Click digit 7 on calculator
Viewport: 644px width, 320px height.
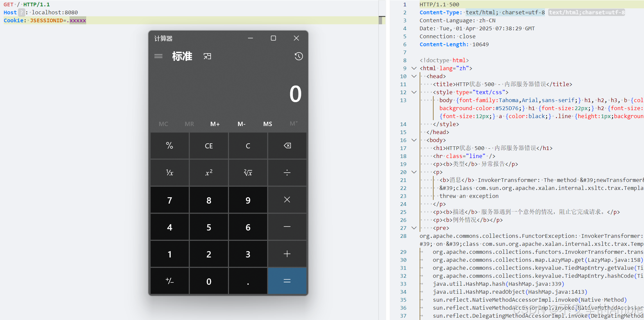[x=170, y=200]
